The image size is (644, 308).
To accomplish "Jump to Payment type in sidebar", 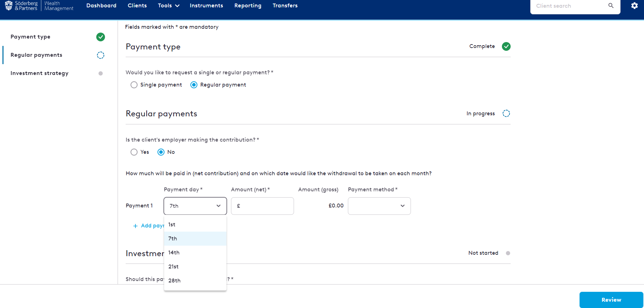I will (x=30, y=37).
